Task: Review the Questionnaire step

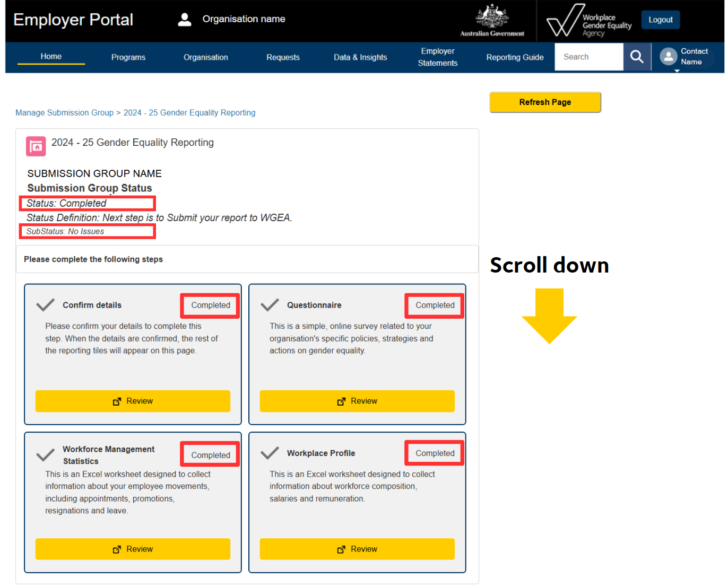Action: coord(357,401)
